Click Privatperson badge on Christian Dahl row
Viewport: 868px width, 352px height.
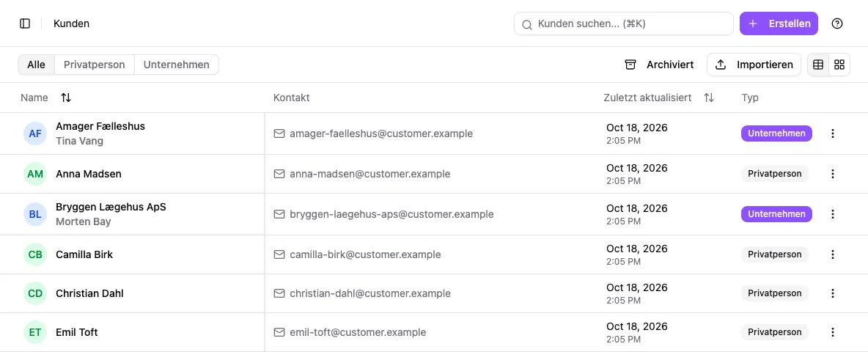(774, 293)
